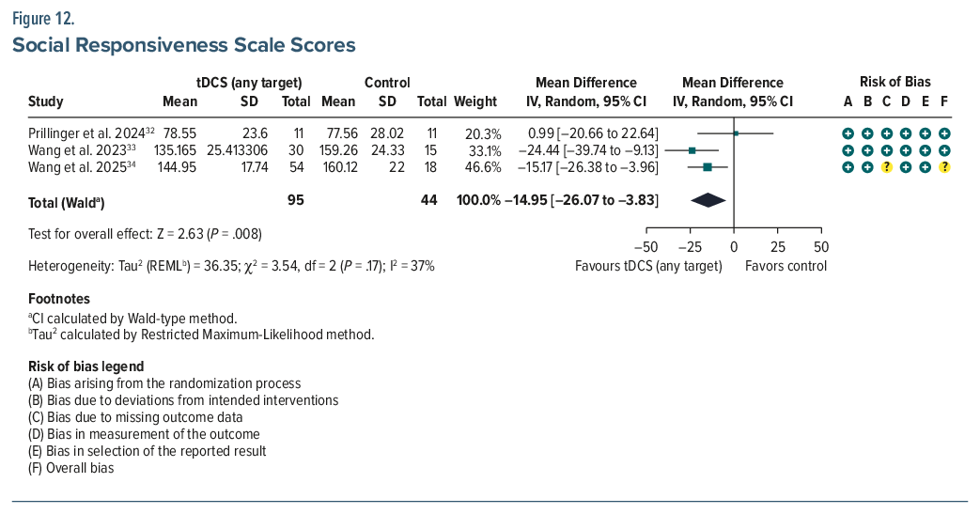Click the yellow question mark in column C
This screenshot has height=514, width=980.
click(x=886, y=167)
